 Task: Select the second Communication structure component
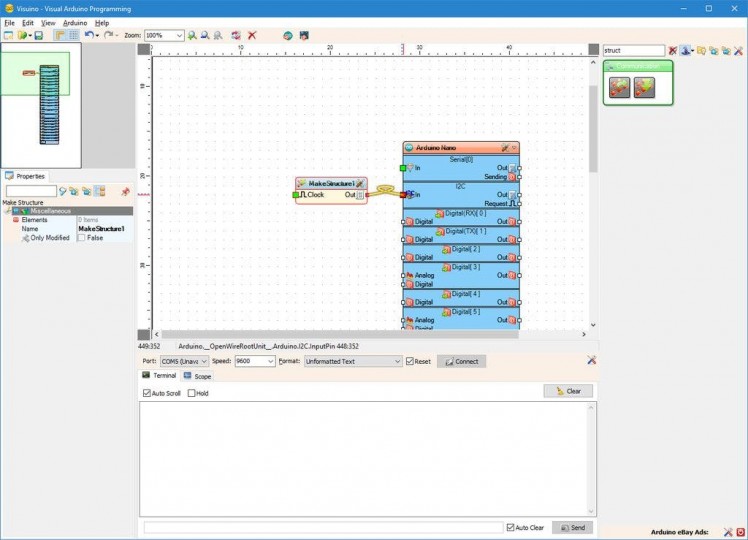[x=644, y=88]
